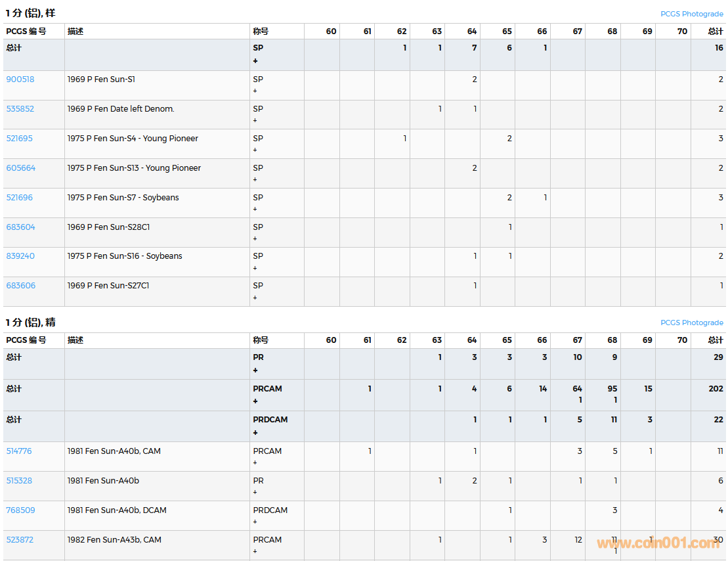Screen dimensions: 728x561
Task: Open PCGS number 514776 link
Action: (19, 451)
